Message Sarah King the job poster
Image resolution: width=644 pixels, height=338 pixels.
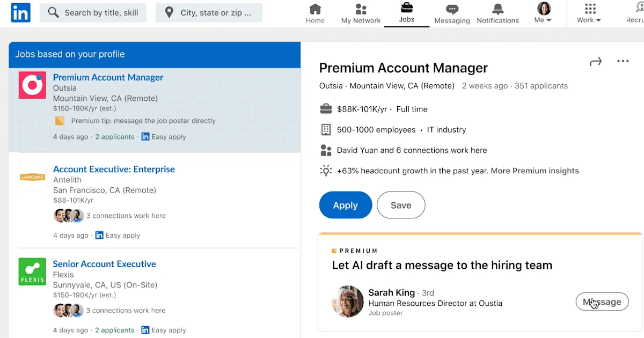point(602,302)
